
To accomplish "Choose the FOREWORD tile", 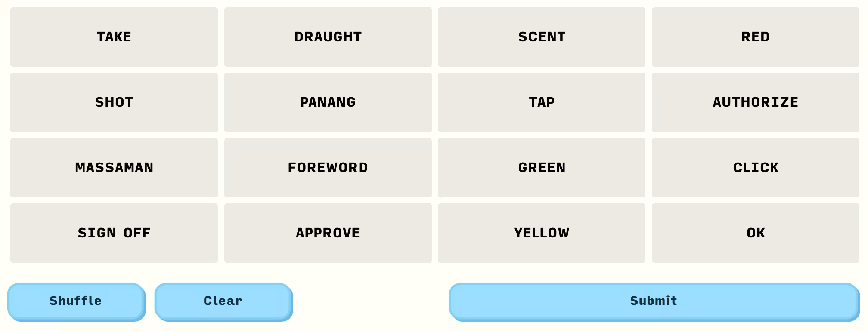I will pos(328,168).
